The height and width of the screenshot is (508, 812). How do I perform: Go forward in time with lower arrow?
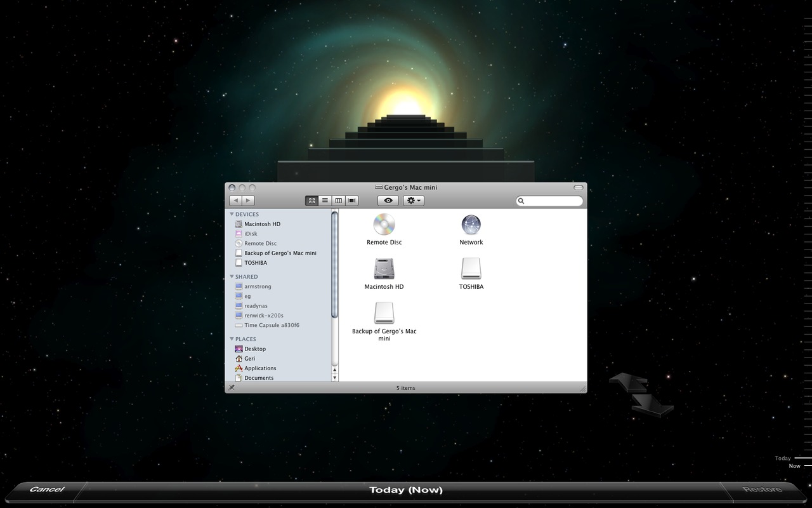[653, 405]
